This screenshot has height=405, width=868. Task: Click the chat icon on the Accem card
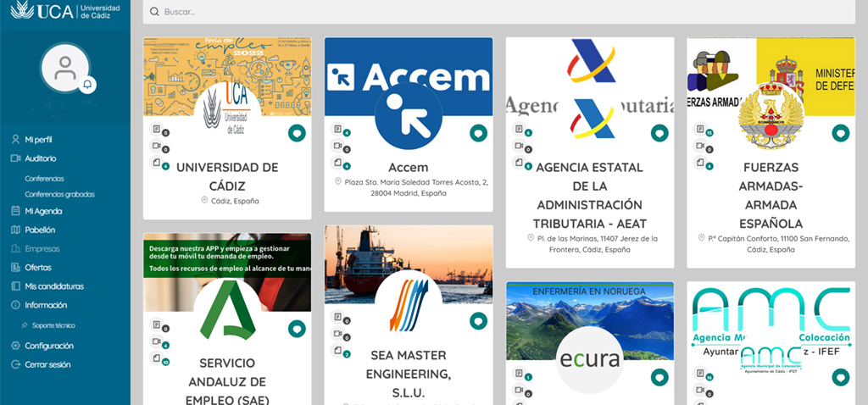pyautogui.click(x=478, y=133)
